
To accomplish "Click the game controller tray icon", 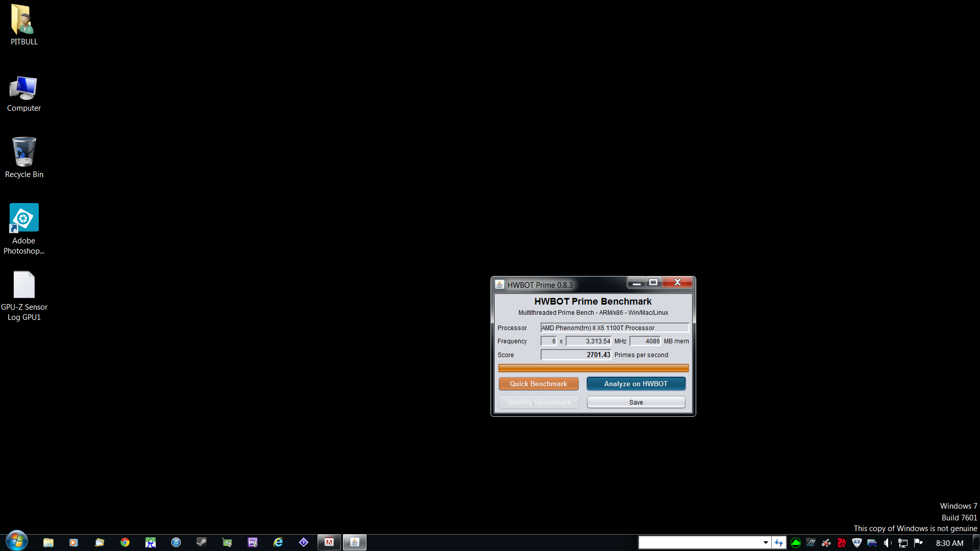I will tap(872, 543).
